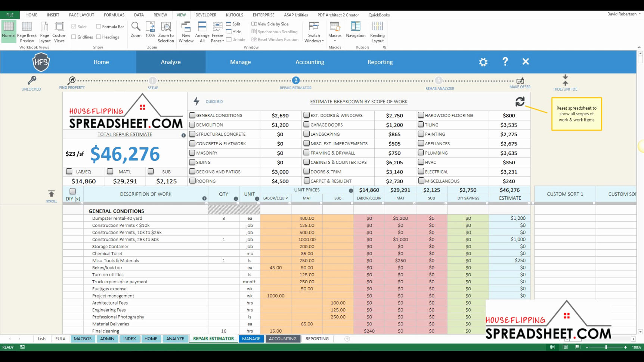The height and width of the screenshot is (362, 644).
Task: Enable the LAB/EQ checkbox
Action: click(x=69, y=171)
